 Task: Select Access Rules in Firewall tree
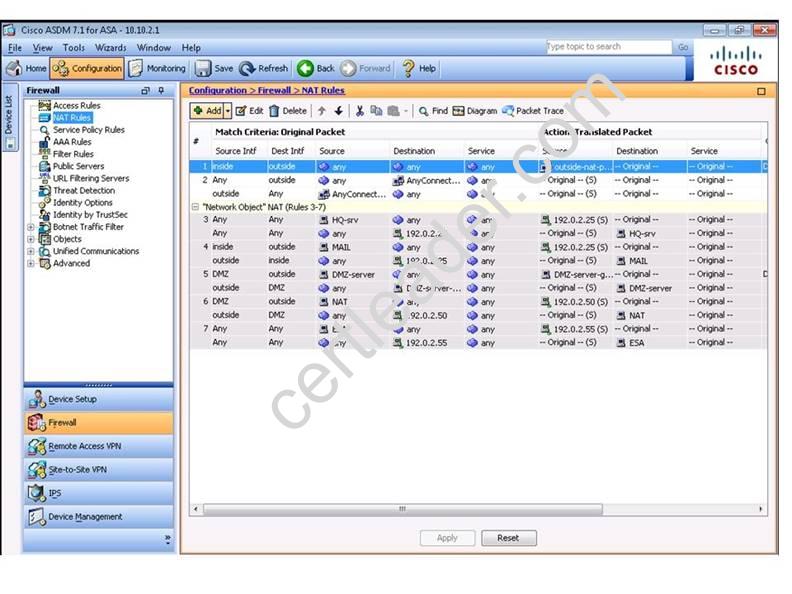(x=76, y=106)
